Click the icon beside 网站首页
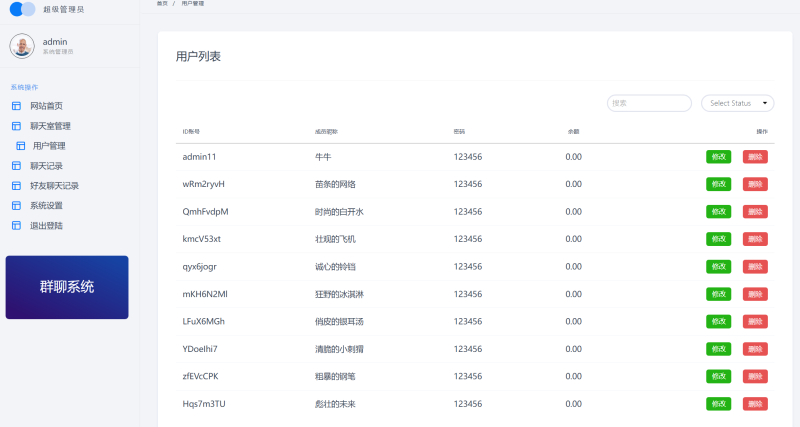 tap(16, 106)
